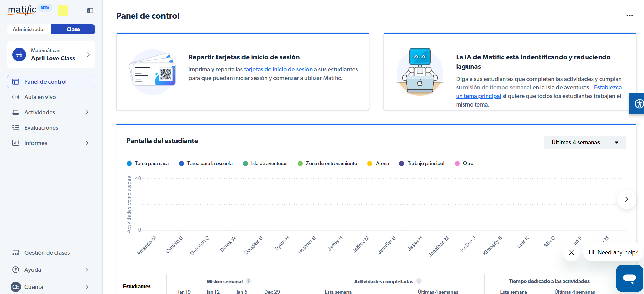Collapse the sidebar with the panel icon

coord(90,11)
